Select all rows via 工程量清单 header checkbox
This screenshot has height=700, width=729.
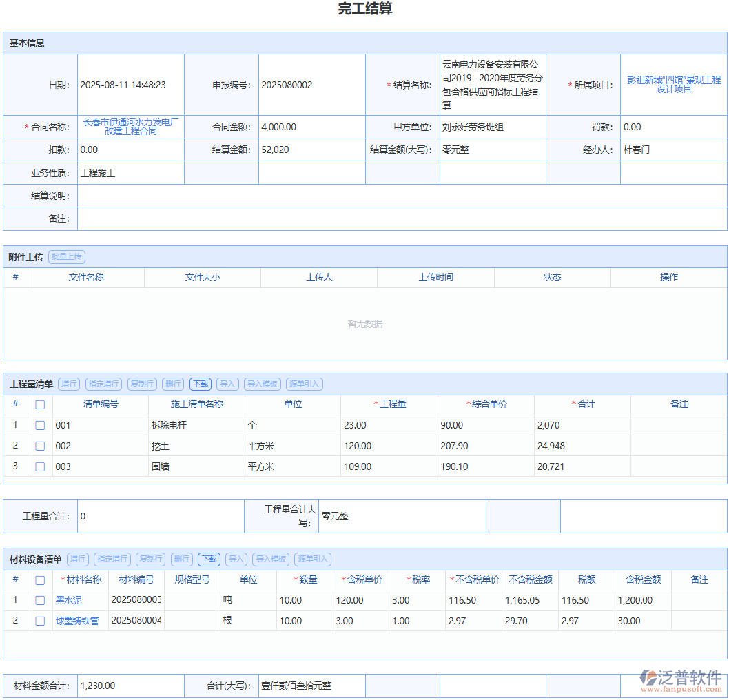point(40,404)
